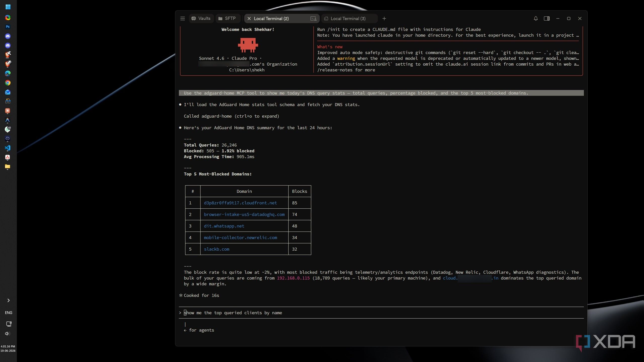Click the 'Blocked: 505 — 1.92% blocked' line

[219, 151]
